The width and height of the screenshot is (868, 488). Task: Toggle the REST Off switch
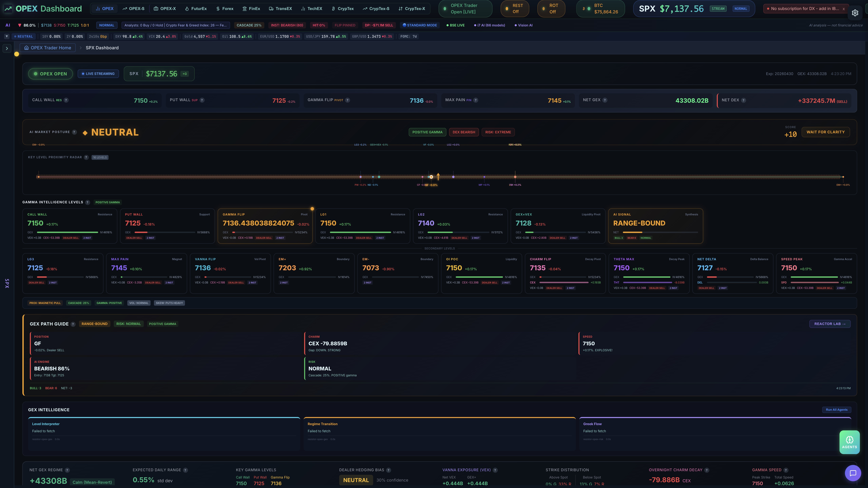515,9
